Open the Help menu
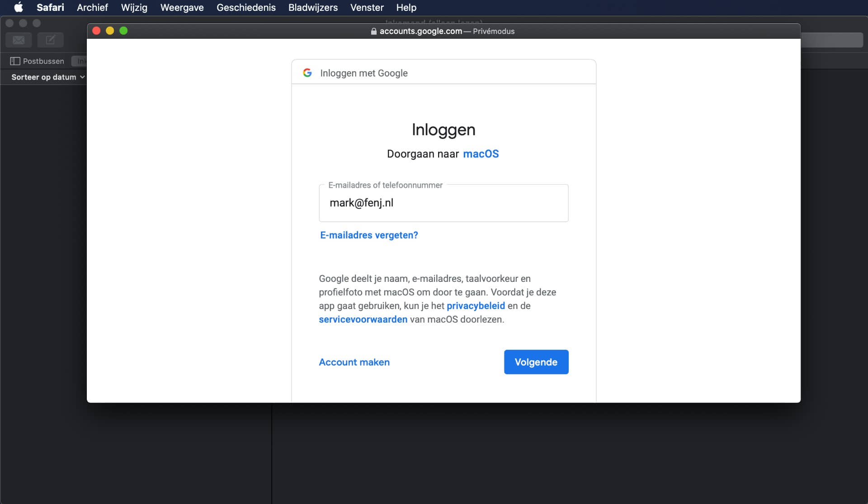 406,7
